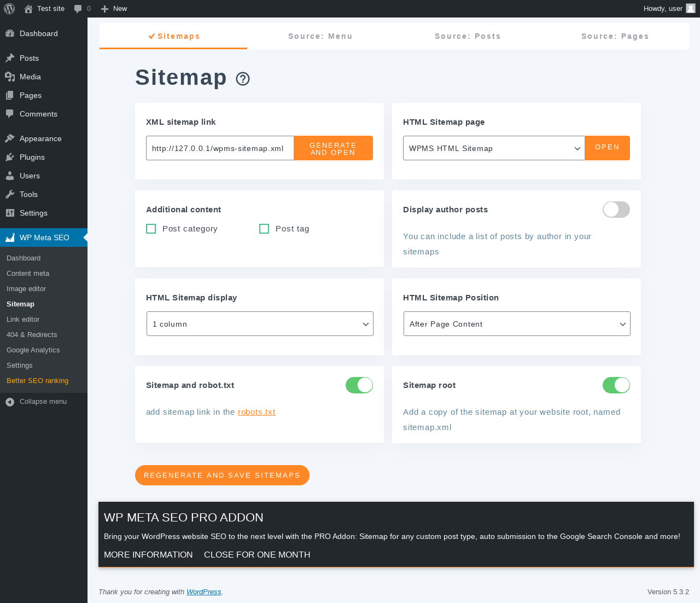Viewport: 700px width, 603px height.
Task: Click Regenerate and Save Sitemaps button
Action: point(222,475)
